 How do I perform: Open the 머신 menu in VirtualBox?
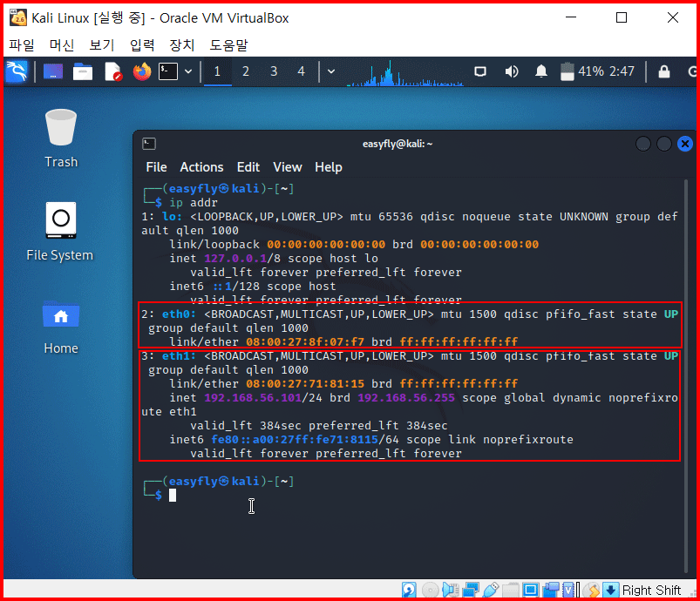pyautogui.click(x=62, y=44)
